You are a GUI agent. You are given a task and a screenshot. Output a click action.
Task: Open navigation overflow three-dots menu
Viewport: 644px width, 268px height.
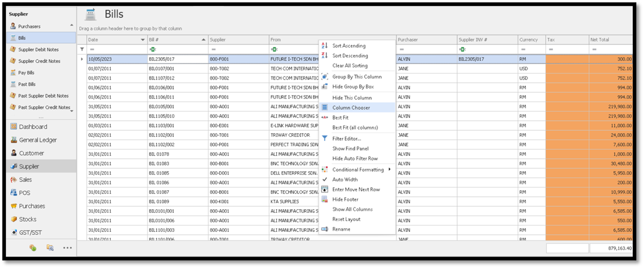pyautogui.click(x=67, y=248)
